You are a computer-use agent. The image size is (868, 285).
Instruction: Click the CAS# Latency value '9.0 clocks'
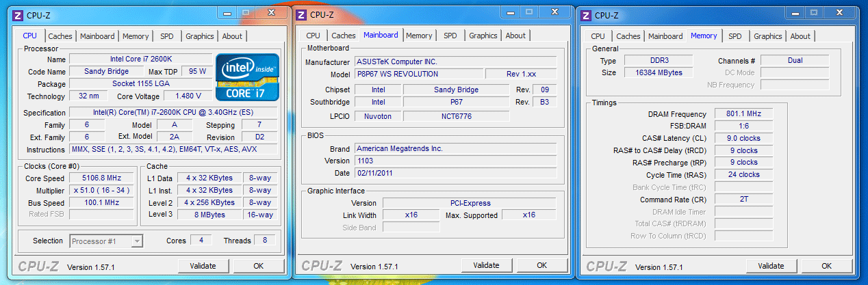(x=744, y=138)
